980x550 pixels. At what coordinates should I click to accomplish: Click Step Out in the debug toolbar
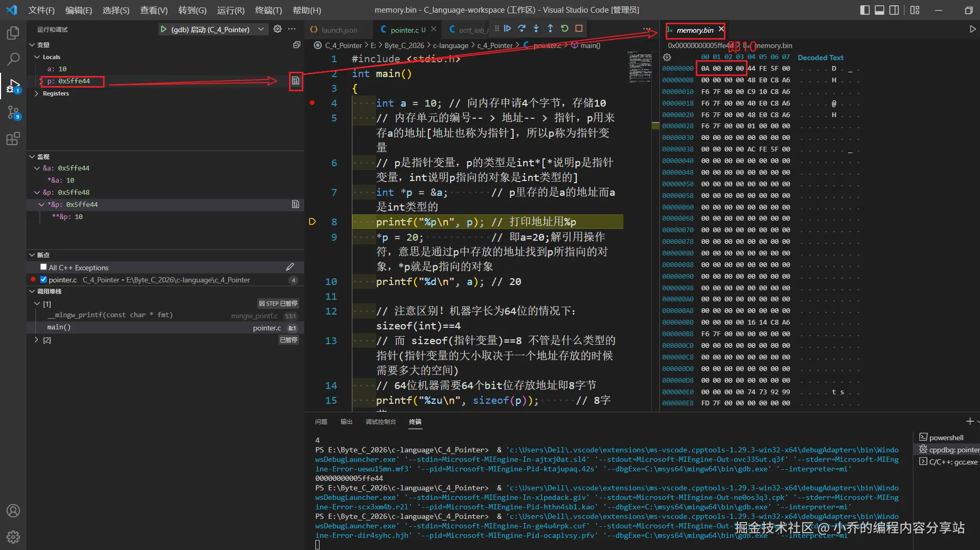click(550, 29)
